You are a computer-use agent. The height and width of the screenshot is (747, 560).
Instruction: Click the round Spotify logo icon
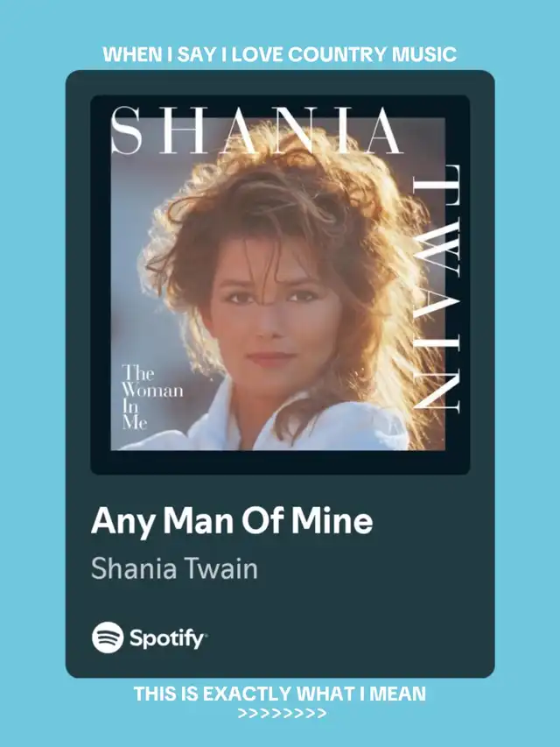(108, 638)
